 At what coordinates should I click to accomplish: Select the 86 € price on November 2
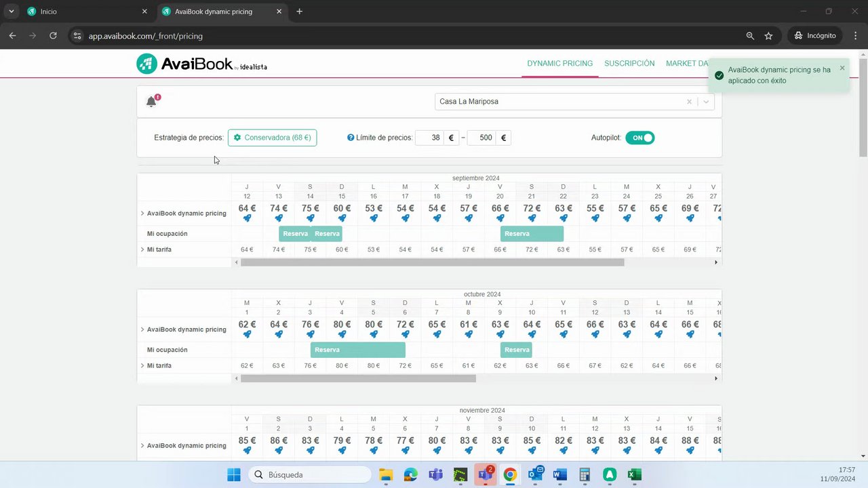pyautogui.click(x=279, y=441)
